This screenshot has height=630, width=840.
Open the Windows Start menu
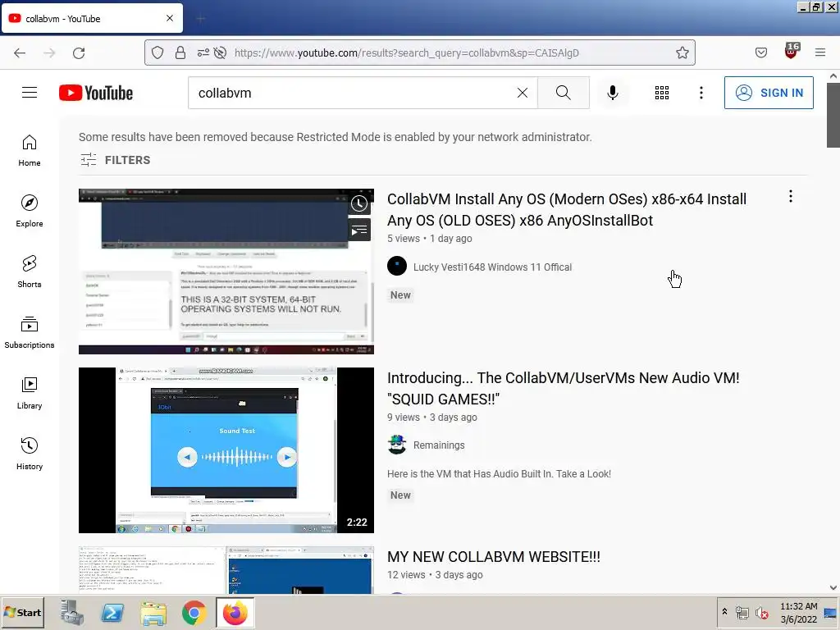[x=22, y=612]
